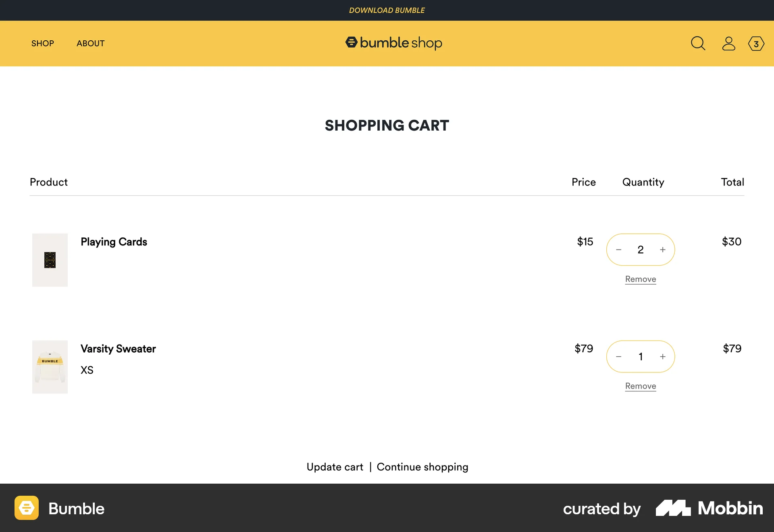This screenshot has height=532, width=774.
Task: Remove Playing Cards from the cart
Action: 640,278
